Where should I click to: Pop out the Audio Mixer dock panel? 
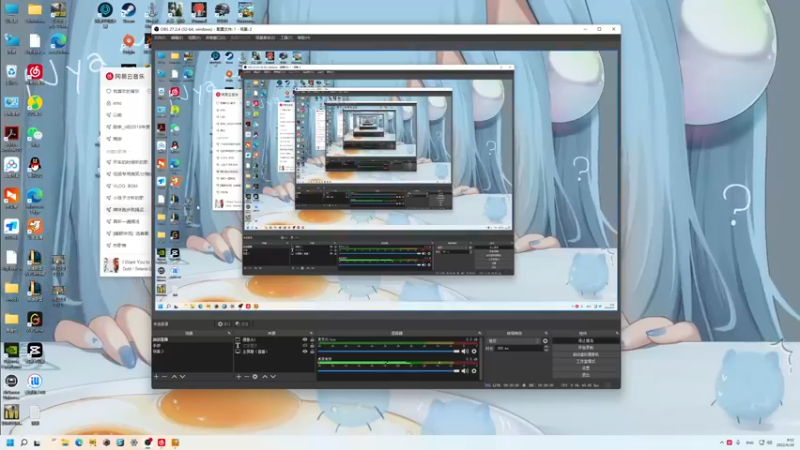(479, 333)
